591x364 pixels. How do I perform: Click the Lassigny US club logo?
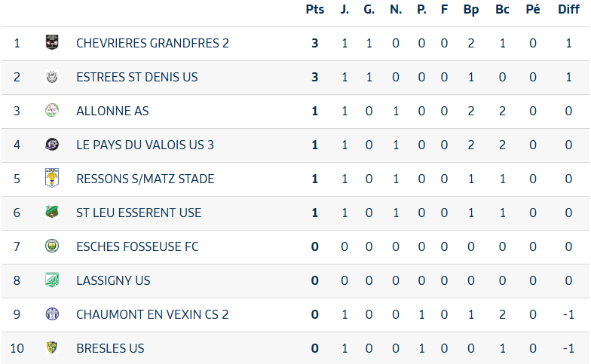(x=52, y=280)
